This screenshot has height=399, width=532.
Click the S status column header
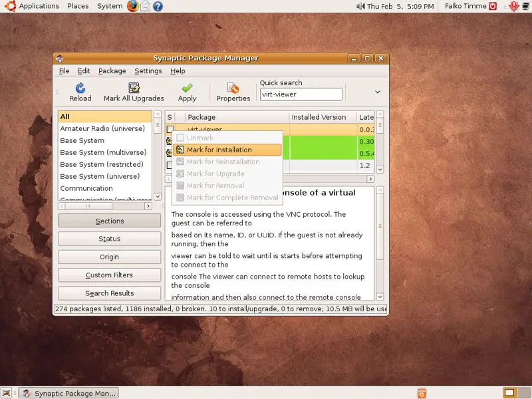170,117
